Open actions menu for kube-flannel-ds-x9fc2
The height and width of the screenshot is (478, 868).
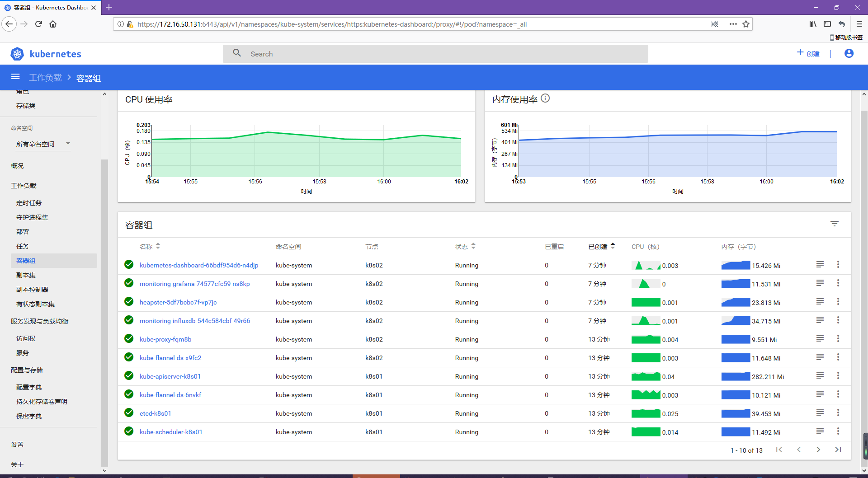838,357
